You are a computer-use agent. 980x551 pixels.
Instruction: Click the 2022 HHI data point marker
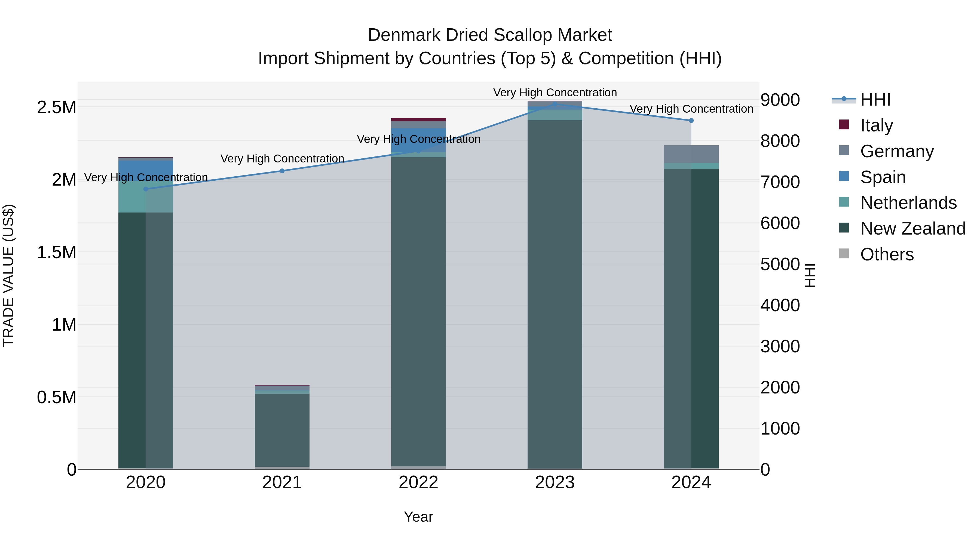[x=418, y=151]
